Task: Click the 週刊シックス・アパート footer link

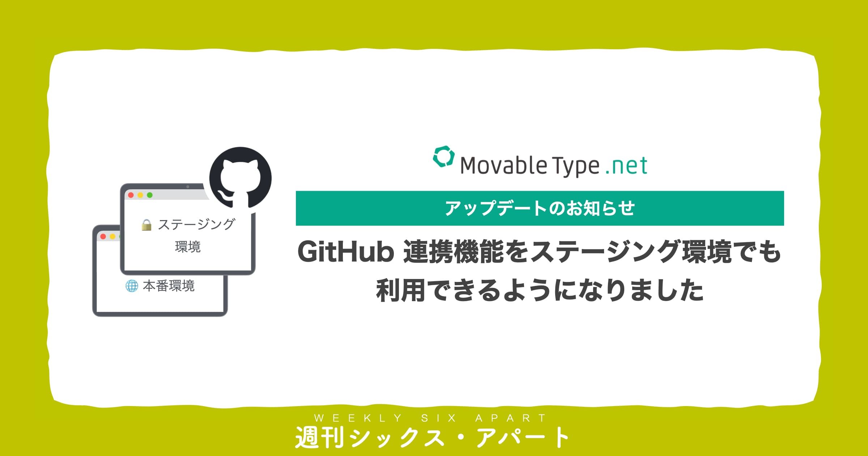Action: pos(434,438)
